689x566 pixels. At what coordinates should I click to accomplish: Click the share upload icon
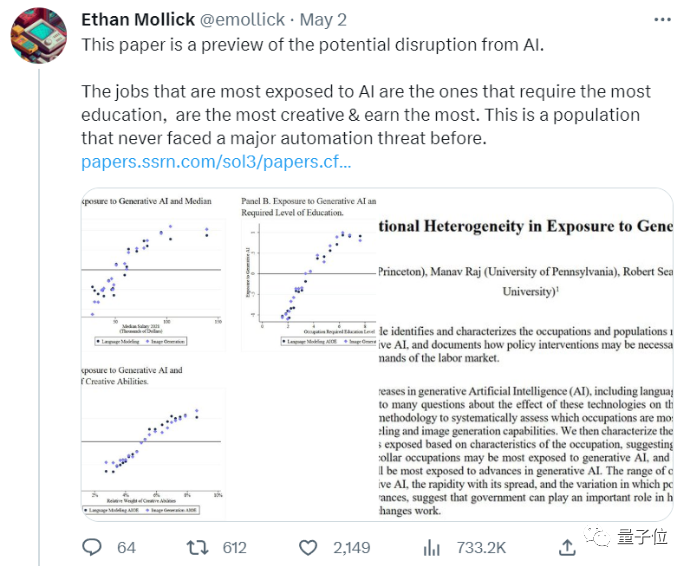[567, 547]
